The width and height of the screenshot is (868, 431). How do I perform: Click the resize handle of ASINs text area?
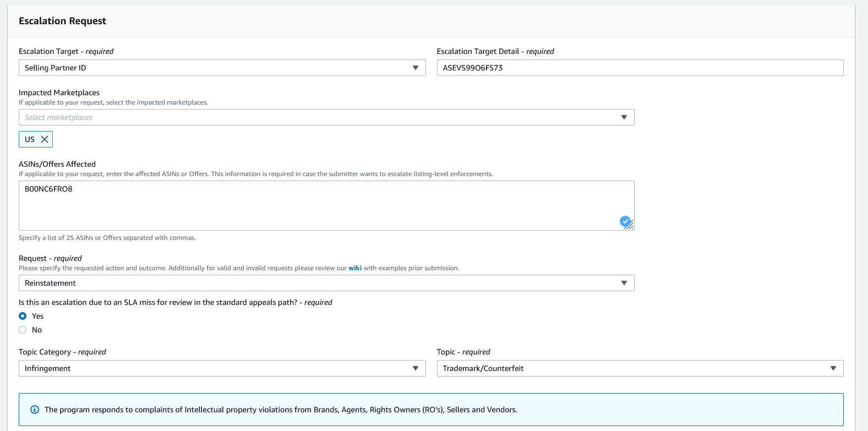630,226
